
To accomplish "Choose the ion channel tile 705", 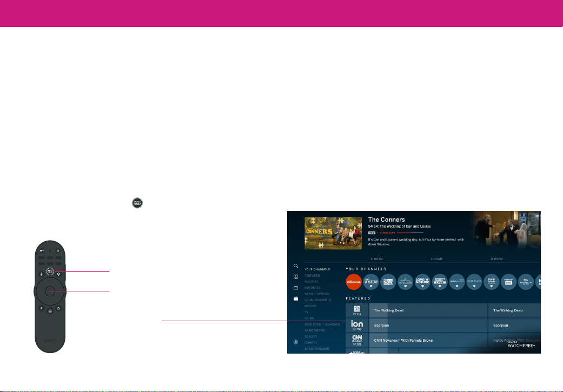I will pos(357,325).
